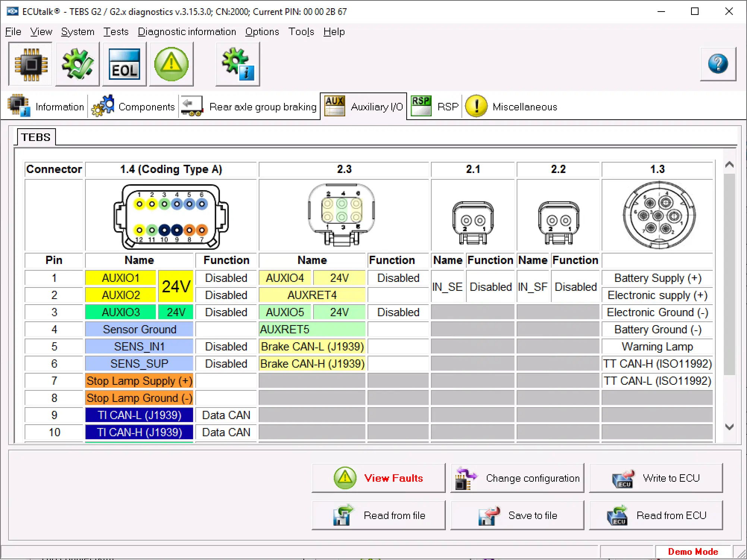Open Rear axle group braking tab
The image size is (747, 560).
pyautogui.click(x=249, y=107)
